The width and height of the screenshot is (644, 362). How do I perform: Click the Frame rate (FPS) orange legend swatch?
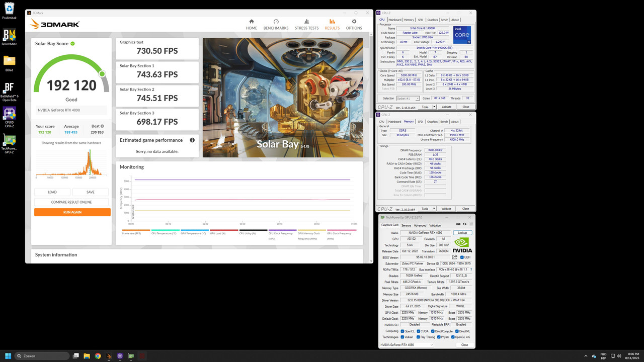click(x=136, y=230)
